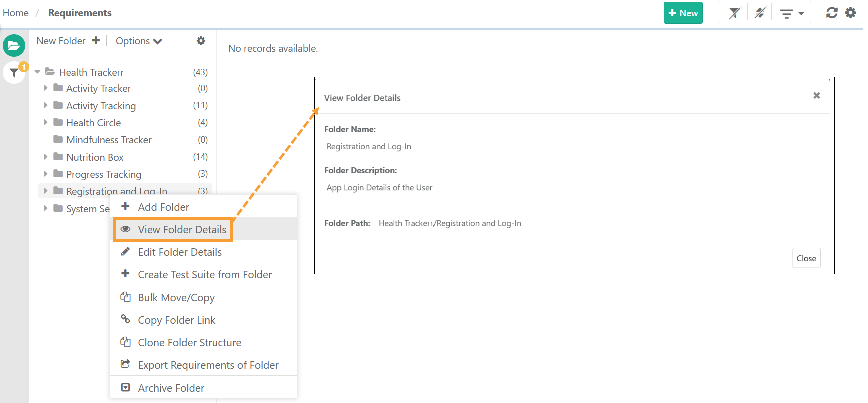Refresh the requirements list
Image resolution: width=868 pixels, height=403 pixels.
832,13
